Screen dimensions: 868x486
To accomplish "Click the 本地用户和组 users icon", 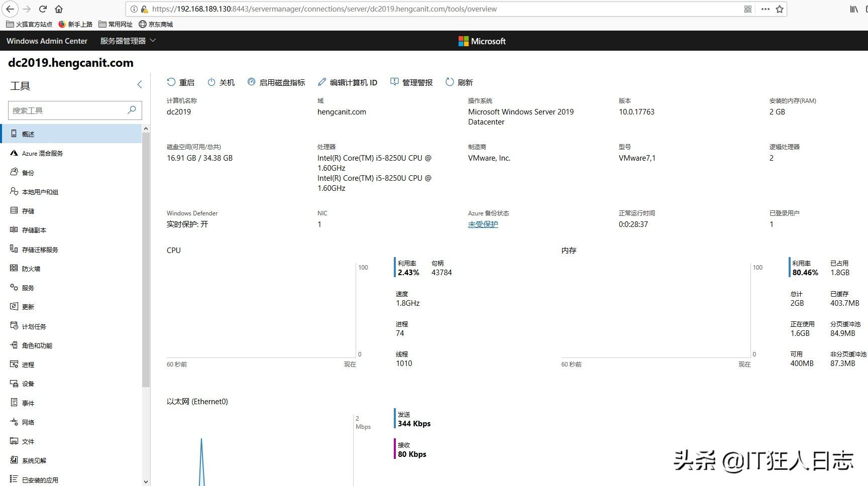I will pos(14,191).
